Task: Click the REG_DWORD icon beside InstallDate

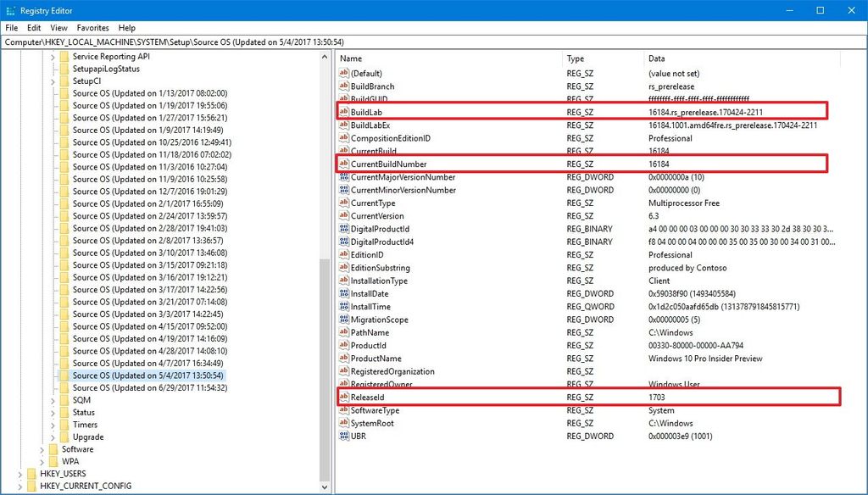Action: 343,293
